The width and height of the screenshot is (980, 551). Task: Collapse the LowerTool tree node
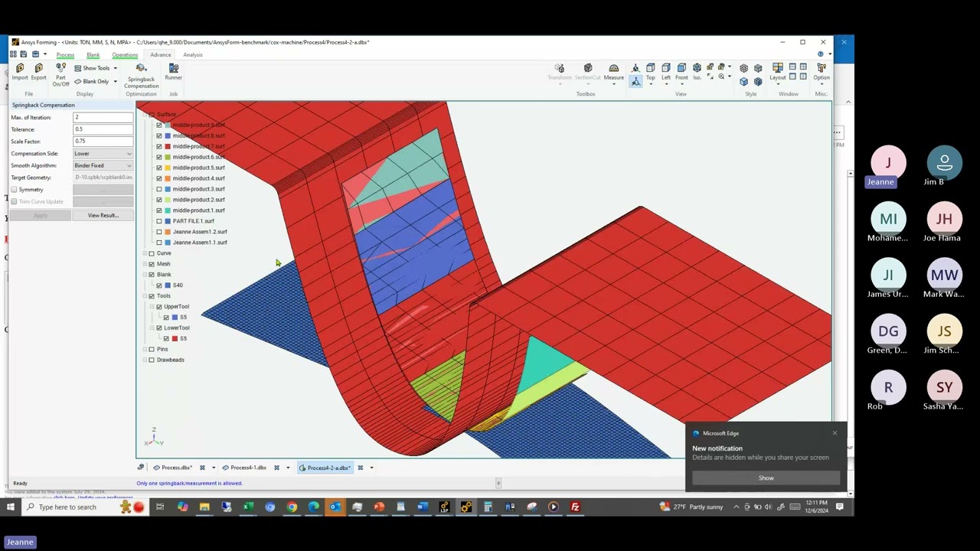pos(152,328)
